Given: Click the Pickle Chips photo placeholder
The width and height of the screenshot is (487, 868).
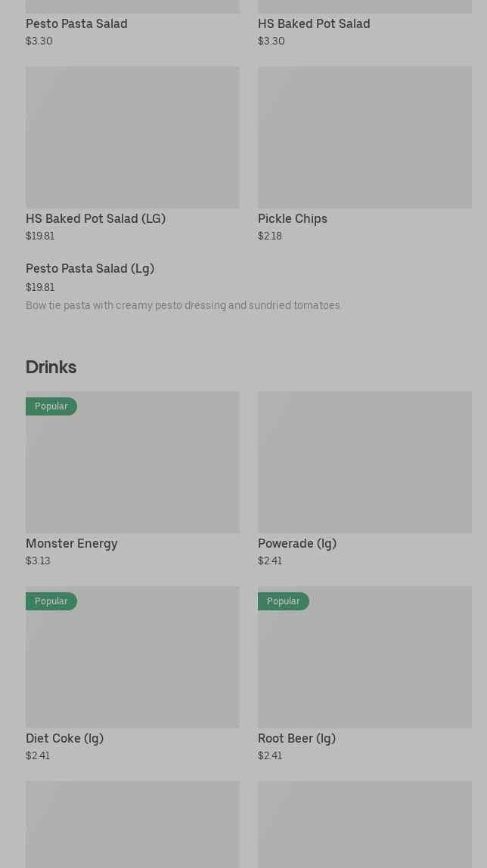Looking at the screenshot, I should pyautogui.click(x=364, y=137).
